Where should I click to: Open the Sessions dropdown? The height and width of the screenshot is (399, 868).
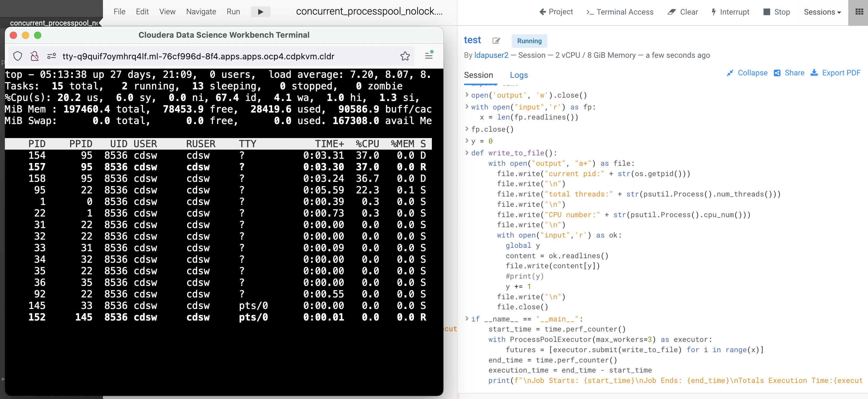[x=822, y=12]
